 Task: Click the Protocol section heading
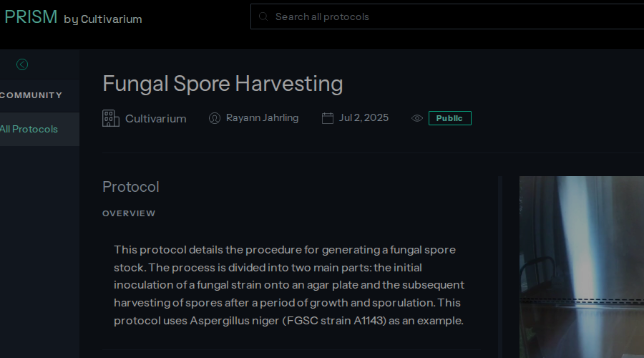coord(131,187)
